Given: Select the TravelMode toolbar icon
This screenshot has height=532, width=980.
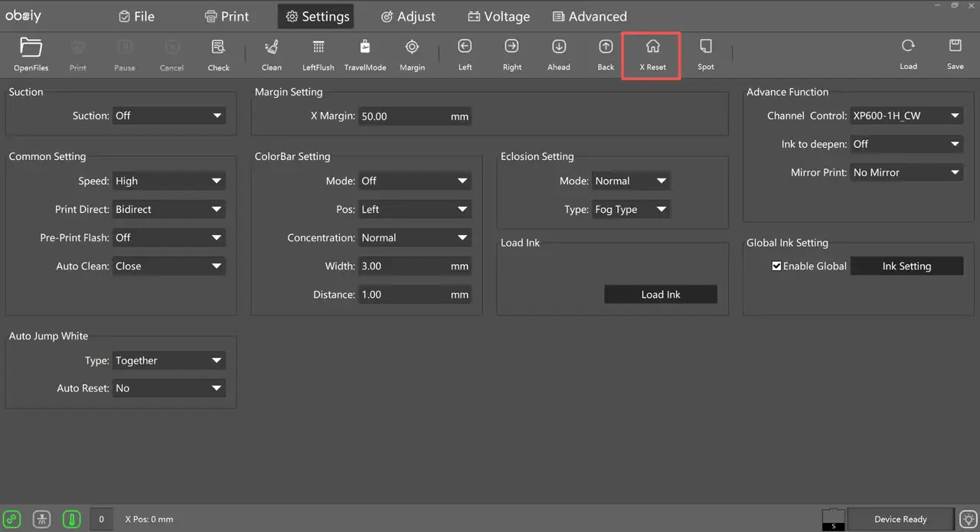Looking at the screenshot, I should click(365, 47).
